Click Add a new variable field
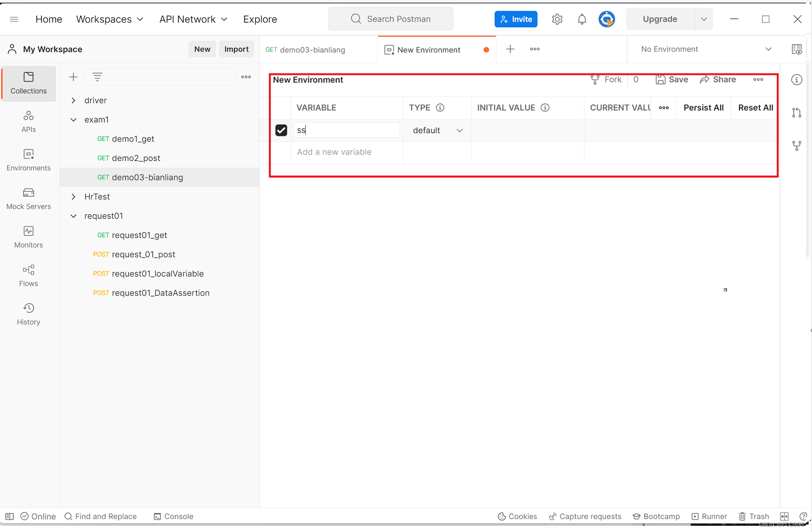Image resolution: width=812 pixels, height=532 pixels. point(347,153)
